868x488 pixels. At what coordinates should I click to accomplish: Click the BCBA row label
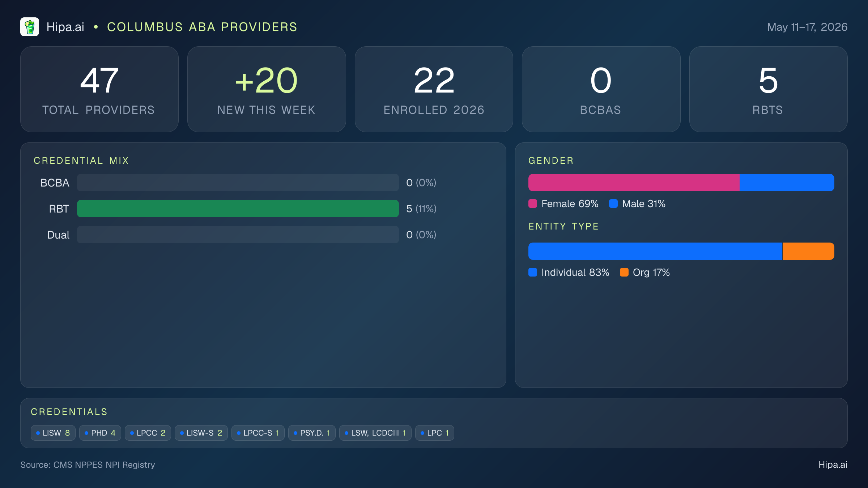coord(55,183)
